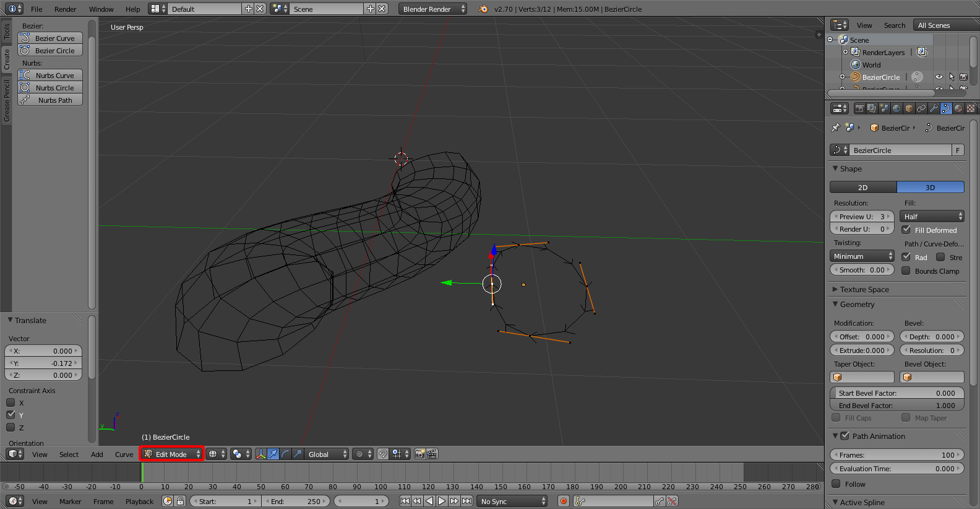The width and height of the screenshot is (980, 509).
Task: Switch curve shape to 2D
Action: (863, 187)
